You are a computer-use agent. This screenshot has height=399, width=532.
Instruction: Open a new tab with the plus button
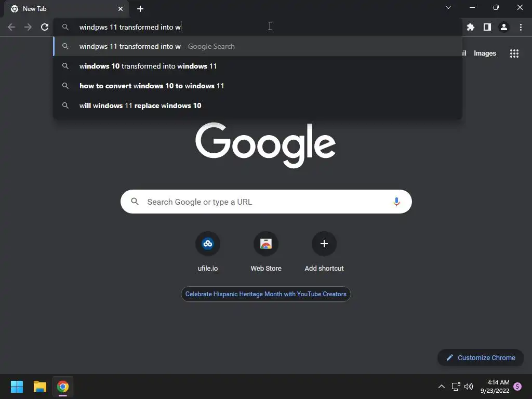(x=140, y=9)
